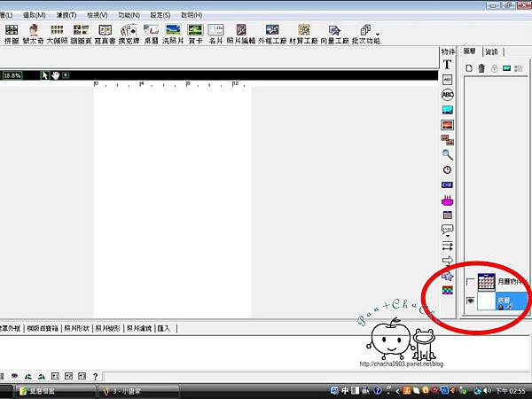Switch to the 照片形狀 tab

click(76, 328)
